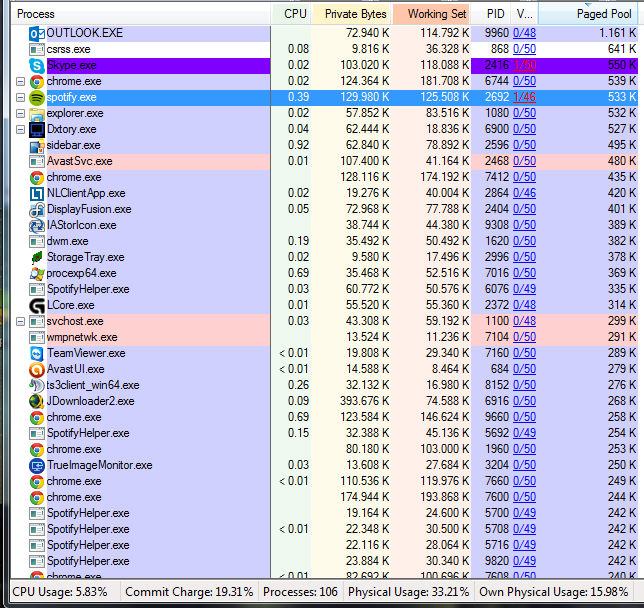Click sidebar.exe CPU value 0.92
The image size is (644, 608).
point(298,145)
